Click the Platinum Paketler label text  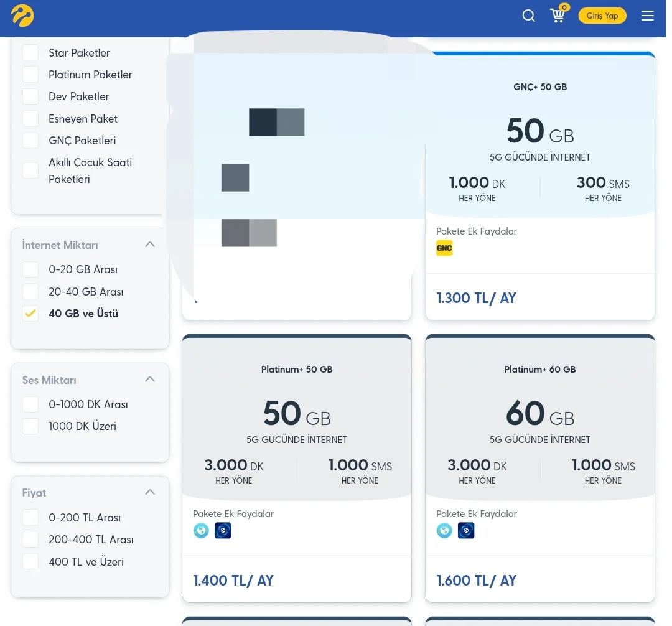(x=90, y=75)
